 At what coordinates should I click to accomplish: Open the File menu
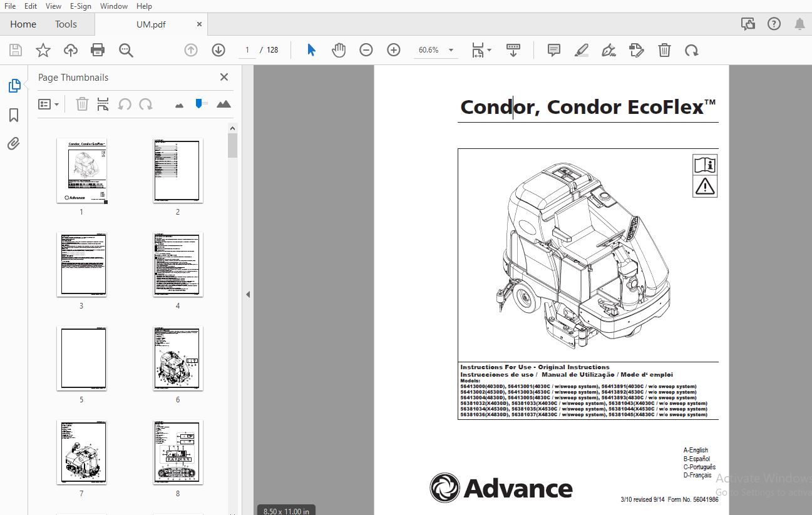[10, 6]
